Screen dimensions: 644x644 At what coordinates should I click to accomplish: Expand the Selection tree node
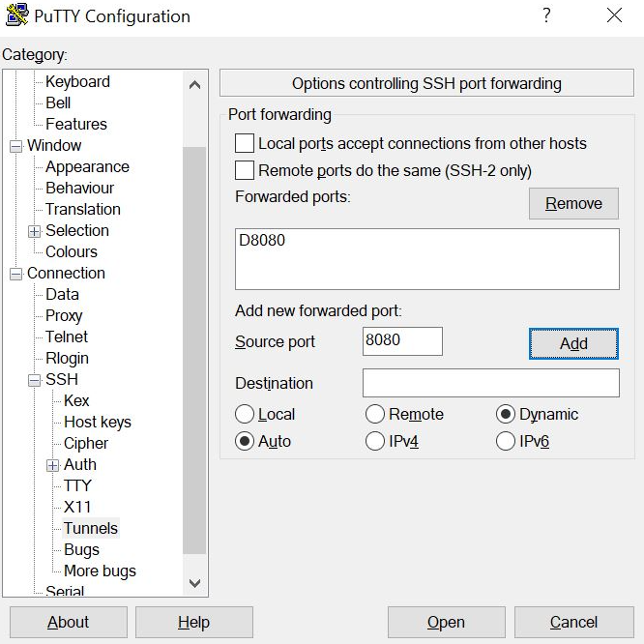point(35,231)
